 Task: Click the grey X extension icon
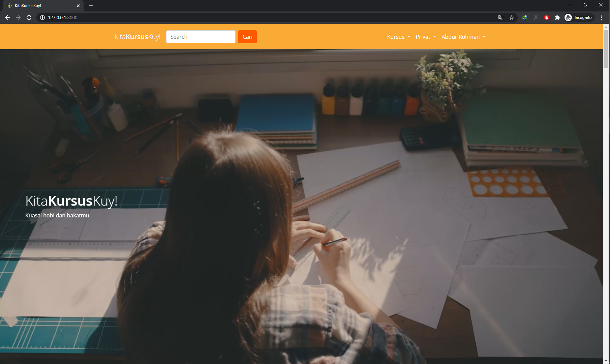[536, 18]
